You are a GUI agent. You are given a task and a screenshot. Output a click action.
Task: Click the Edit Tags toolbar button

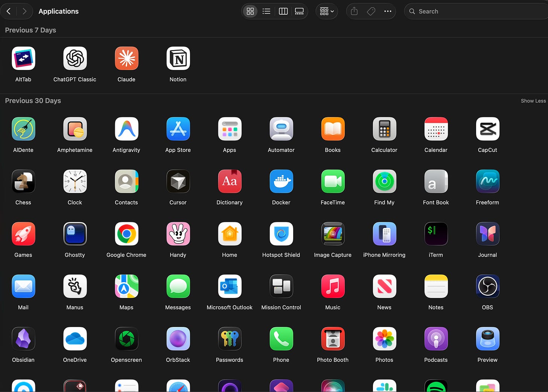pos(371,11)
